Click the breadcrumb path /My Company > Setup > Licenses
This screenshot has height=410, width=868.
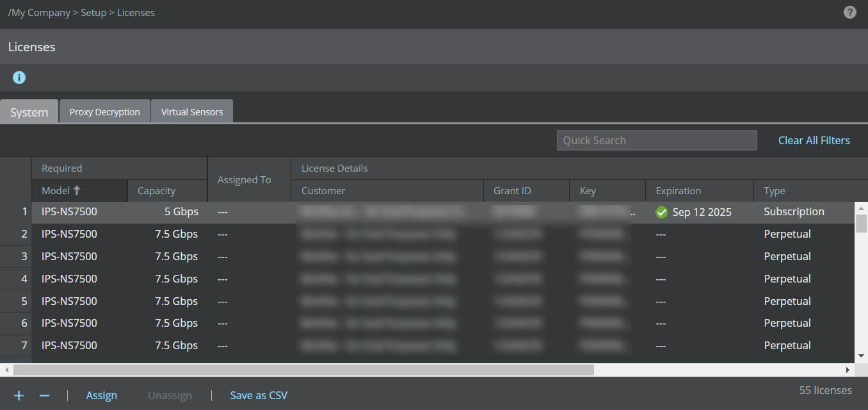pos(81,12)
